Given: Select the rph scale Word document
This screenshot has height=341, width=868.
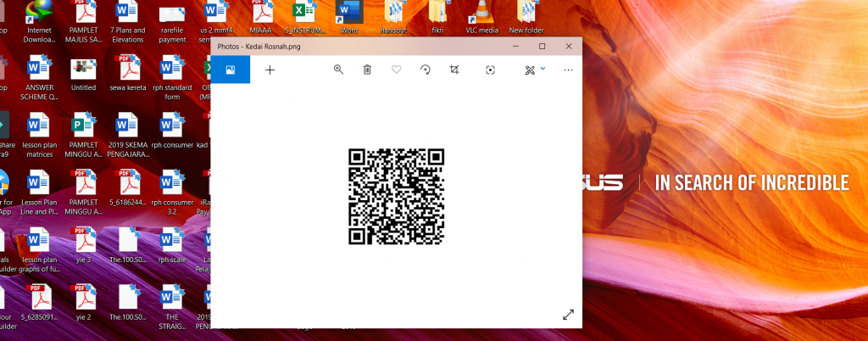Looking at the screenshot, I should pos(172,246).
